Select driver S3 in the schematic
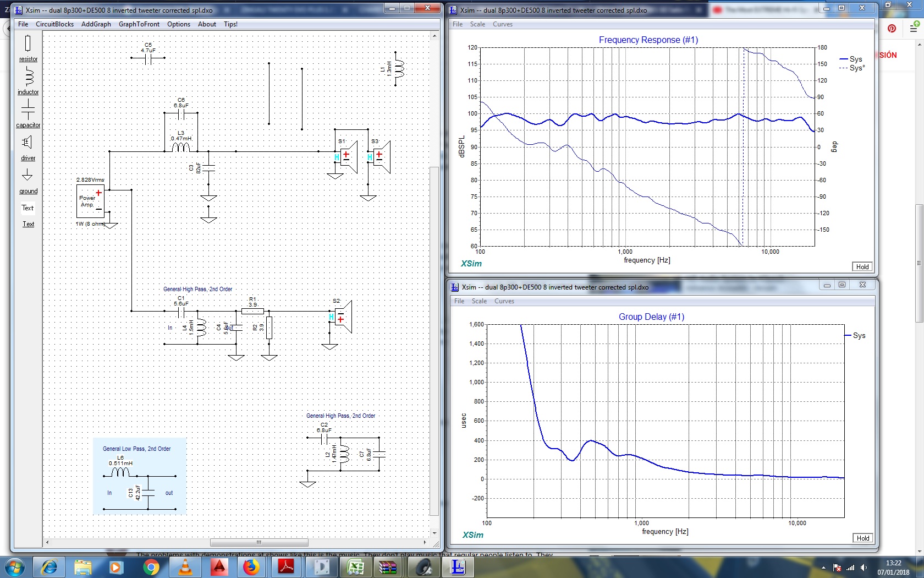924x578 pixels. pyautogui.click(x=380, y=156)
